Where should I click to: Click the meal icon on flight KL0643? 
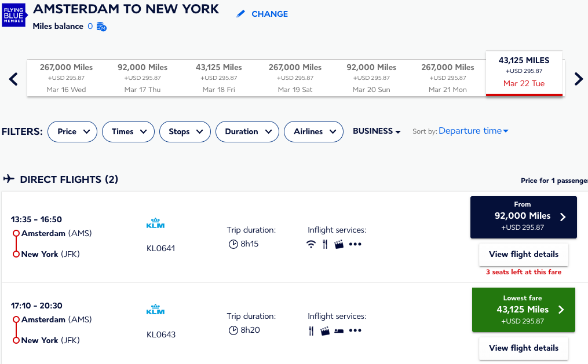tap(311, 330)
